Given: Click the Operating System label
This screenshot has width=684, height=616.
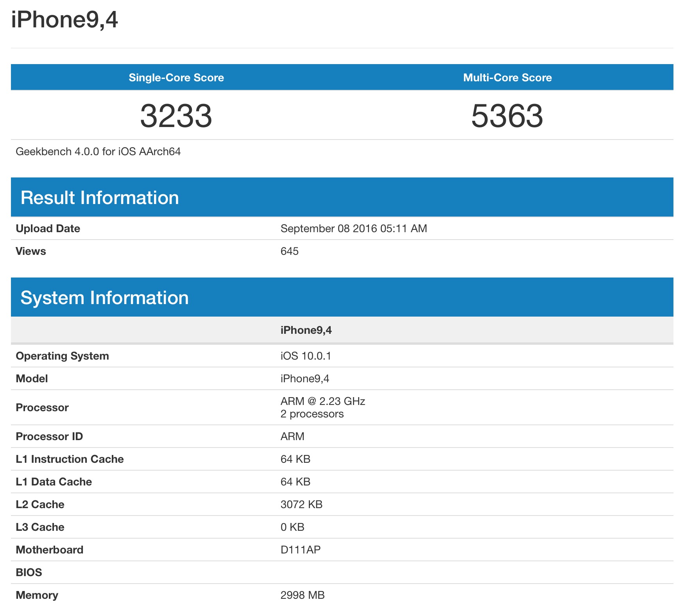Looking at the screenshot, I should [62, 356].
